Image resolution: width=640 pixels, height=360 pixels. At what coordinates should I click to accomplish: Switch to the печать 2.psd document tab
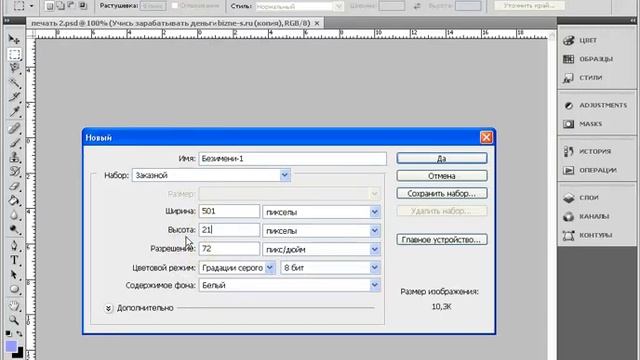point(171,23)
